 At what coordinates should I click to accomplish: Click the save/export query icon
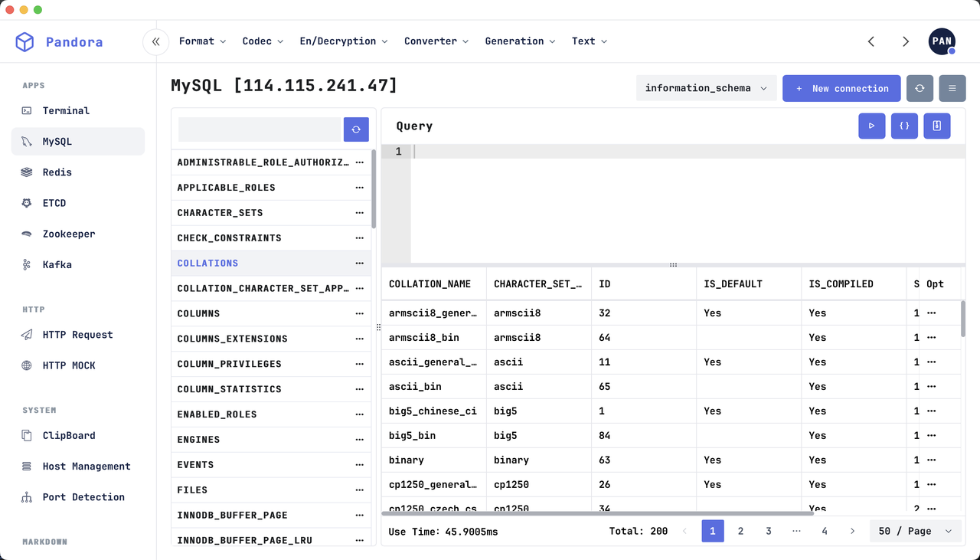937,126
